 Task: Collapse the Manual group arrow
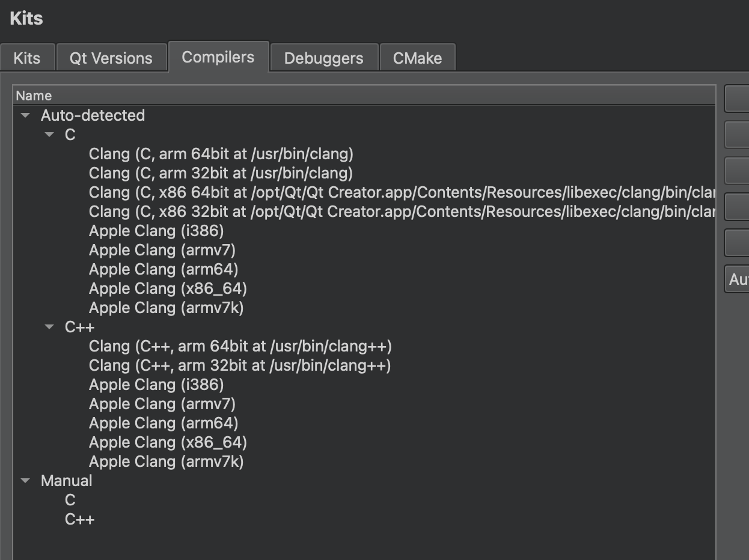(x=25, y=481)
